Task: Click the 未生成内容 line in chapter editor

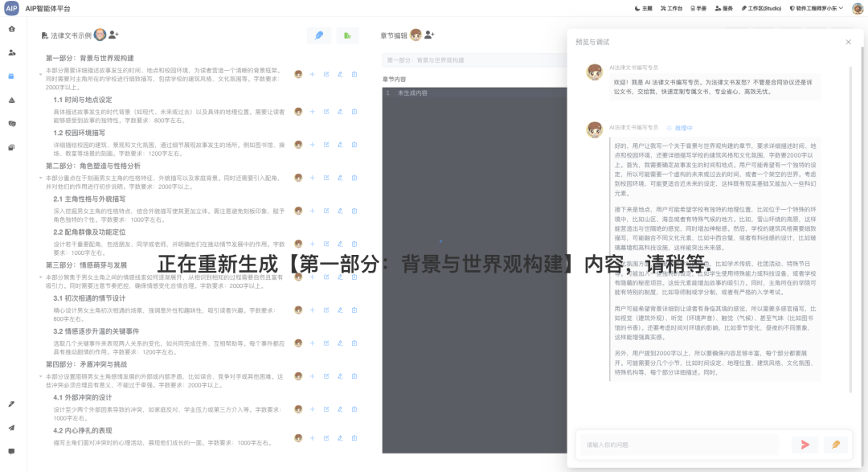Action: point(412,93)
